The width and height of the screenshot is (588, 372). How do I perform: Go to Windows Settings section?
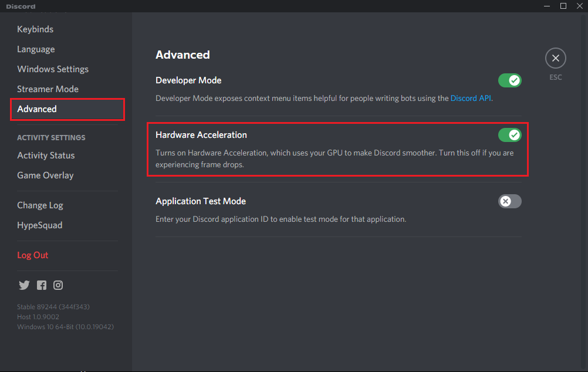coord(53,69)
